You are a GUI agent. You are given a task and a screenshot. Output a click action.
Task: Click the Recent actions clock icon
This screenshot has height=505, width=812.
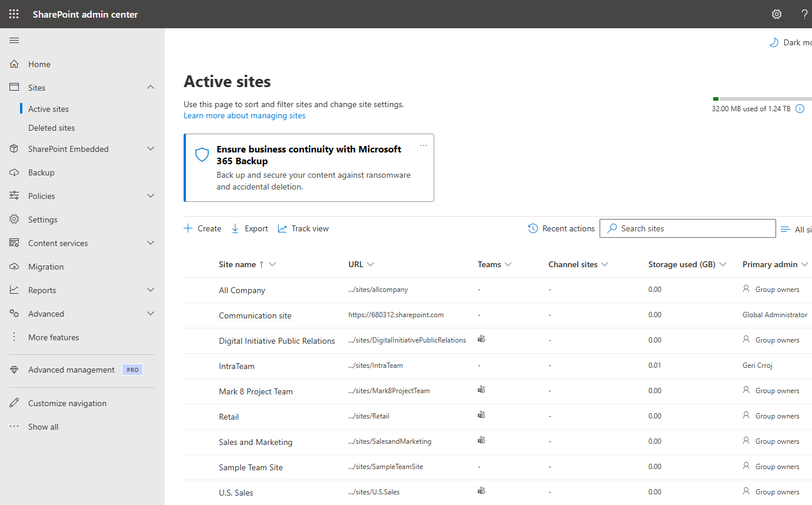pos(533,228)
